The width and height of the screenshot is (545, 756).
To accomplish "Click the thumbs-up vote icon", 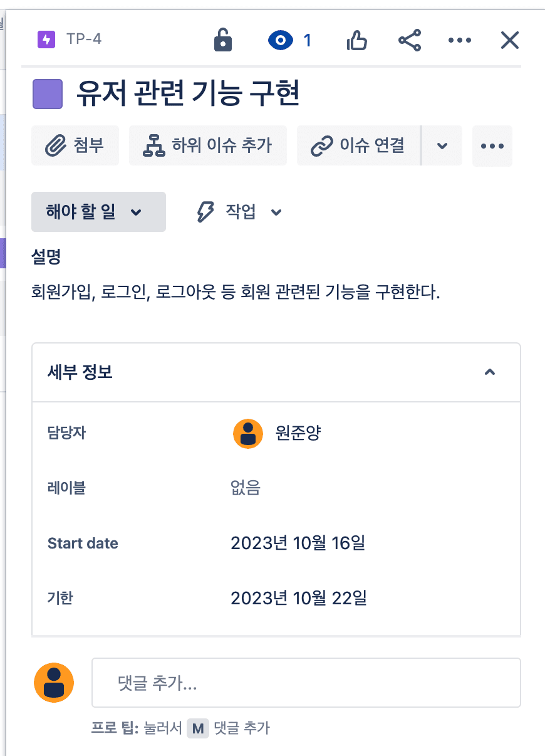I will click(356, 41).
